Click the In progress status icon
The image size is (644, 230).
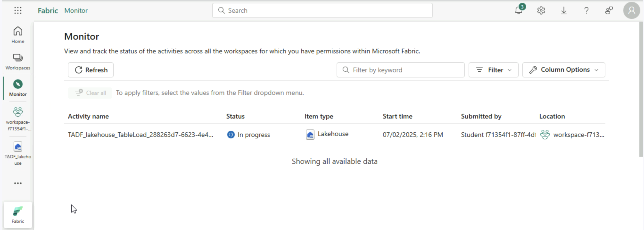click(x=231, y=135)
